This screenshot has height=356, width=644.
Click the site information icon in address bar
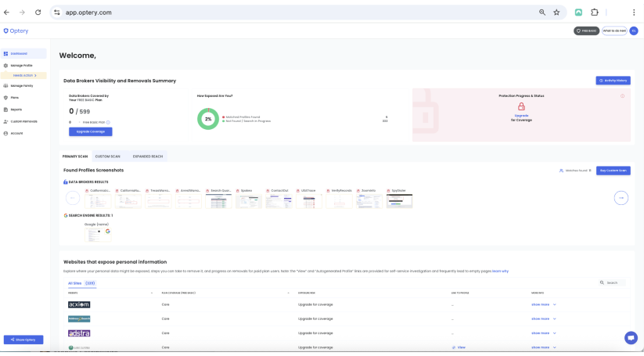tap(57, 13)
